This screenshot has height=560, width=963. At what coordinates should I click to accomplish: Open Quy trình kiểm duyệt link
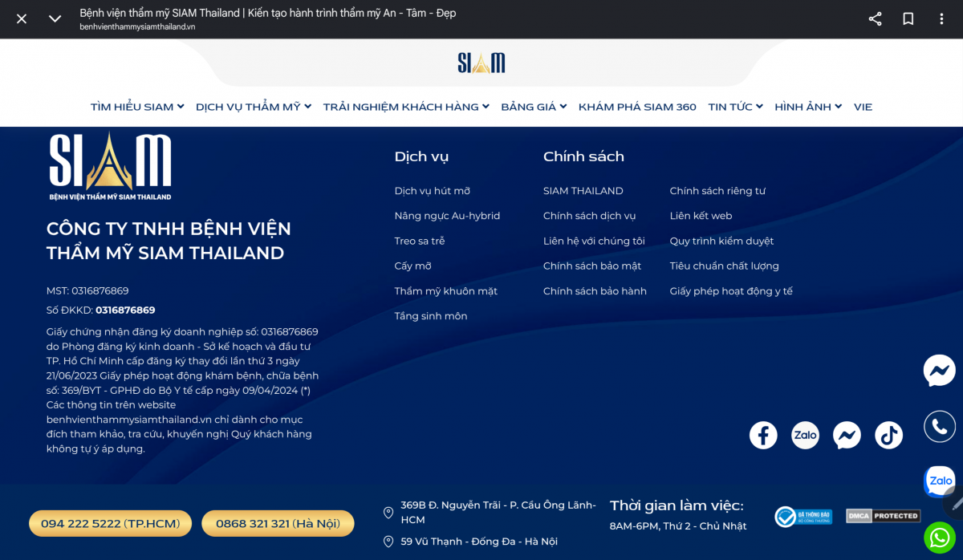pyautogui.click(x=722, y=241)
